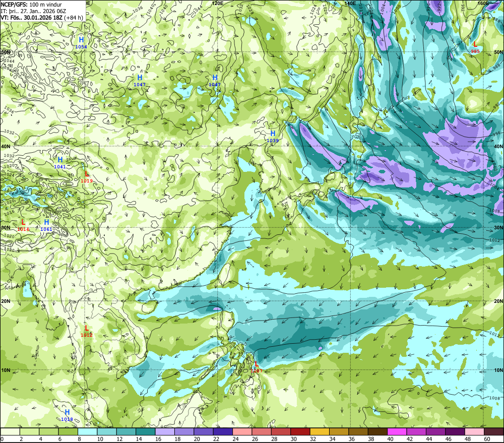Viewport: 504px width, 443px height.
Task: Pick the legend swatch between 2 and 4
Action: click(x=30, y=431)
